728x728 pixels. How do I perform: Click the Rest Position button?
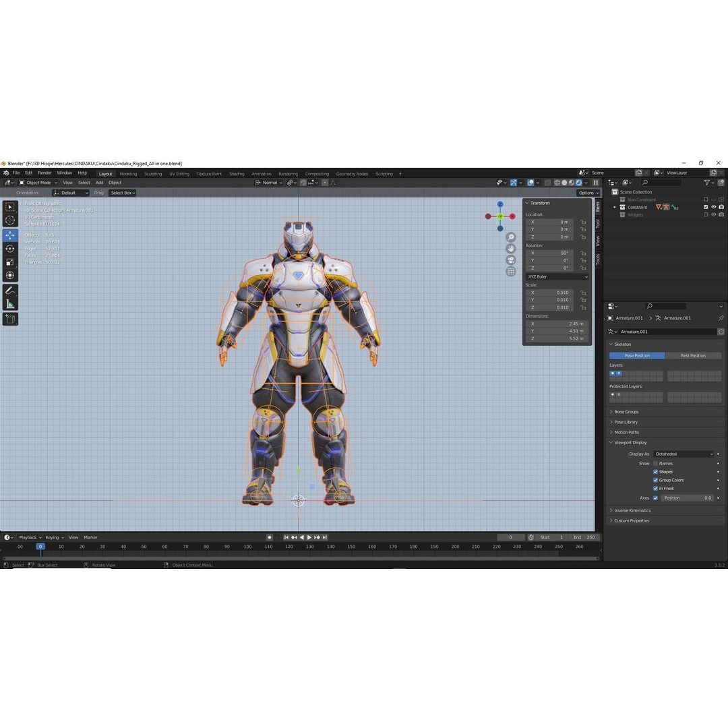point(693,356)
